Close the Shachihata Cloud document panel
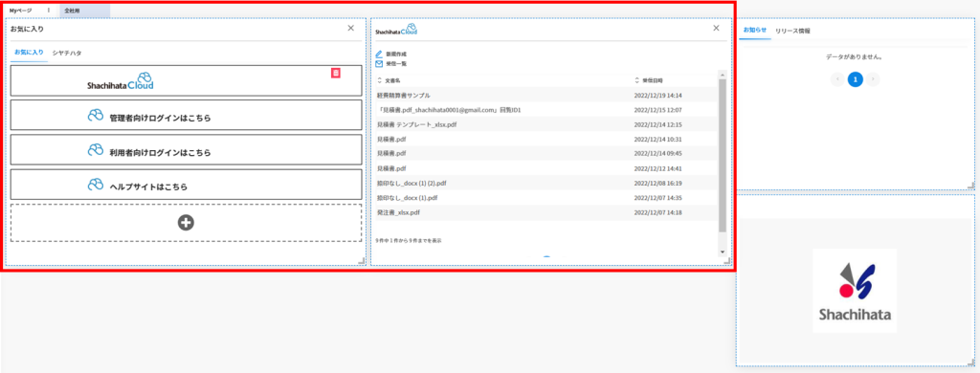This screenshot has width=980, height=373. (x=716, y=28)
